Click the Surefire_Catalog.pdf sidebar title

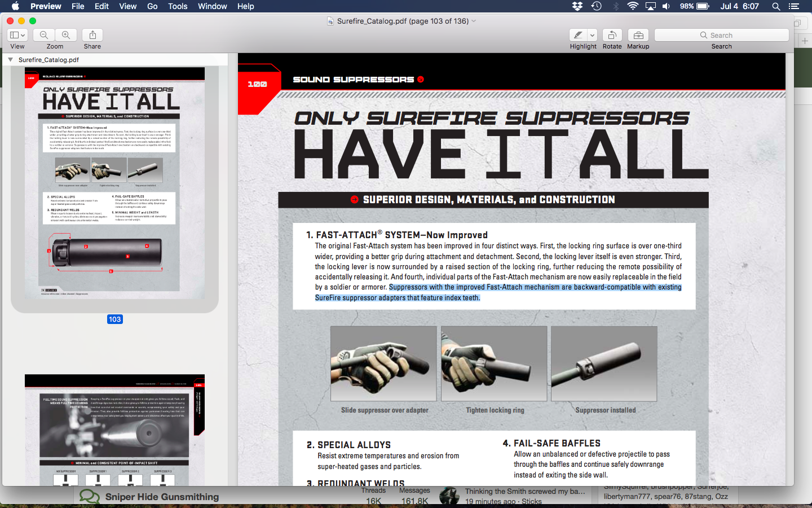48,59
